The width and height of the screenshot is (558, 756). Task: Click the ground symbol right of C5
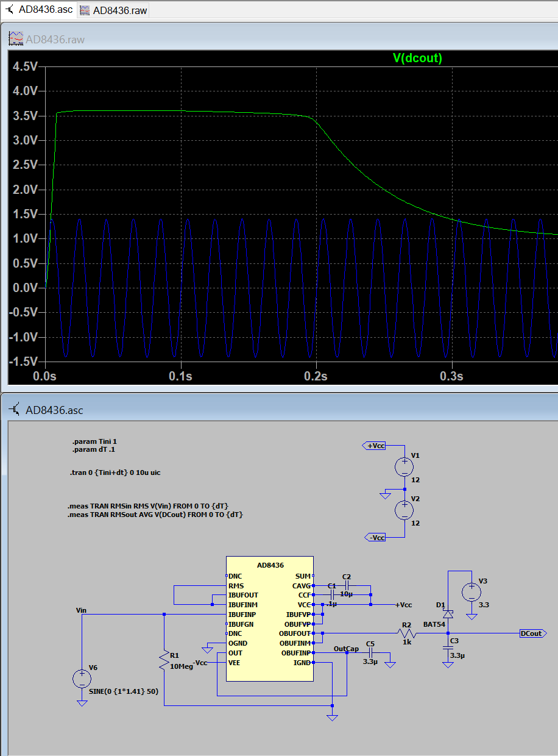[x=390, y=664]
